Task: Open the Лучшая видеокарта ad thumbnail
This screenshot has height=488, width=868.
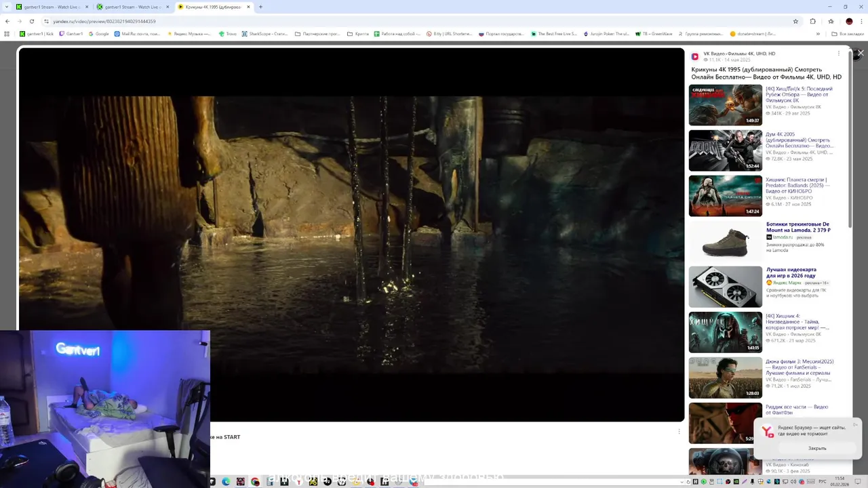Action: pyautogui.click(x=726, y=287)
